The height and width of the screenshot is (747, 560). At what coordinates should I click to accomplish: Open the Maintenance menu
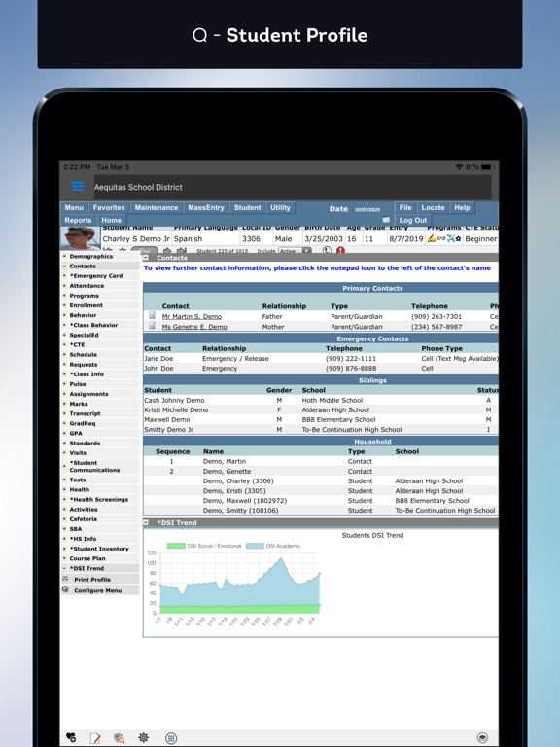pyautogui.click(x=157, y=208)
